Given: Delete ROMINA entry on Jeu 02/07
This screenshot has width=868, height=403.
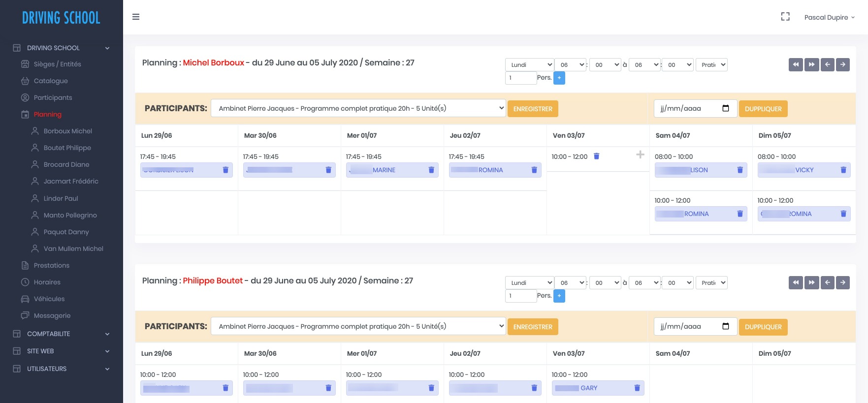Looking at the screenshot, I should [x=534, y=170].
